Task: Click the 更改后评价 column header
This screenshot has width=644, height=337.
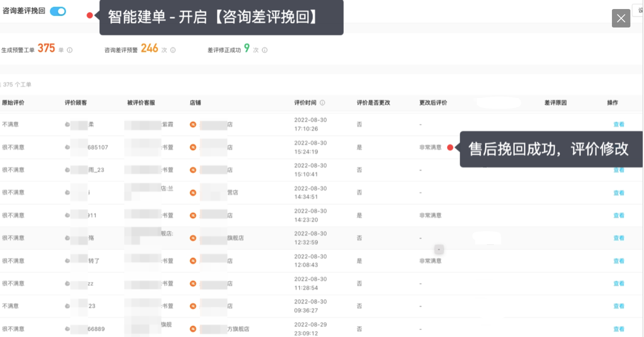Action: coord(434,103)
